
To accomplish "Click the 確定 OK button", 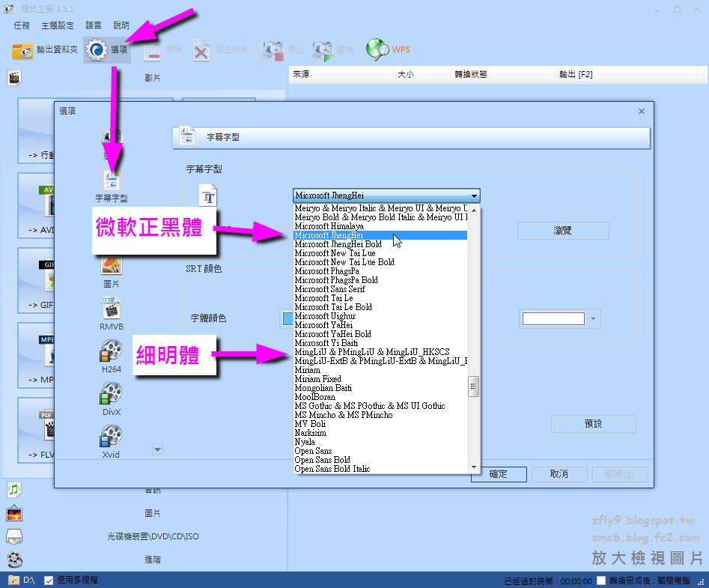I will [499, 474].
